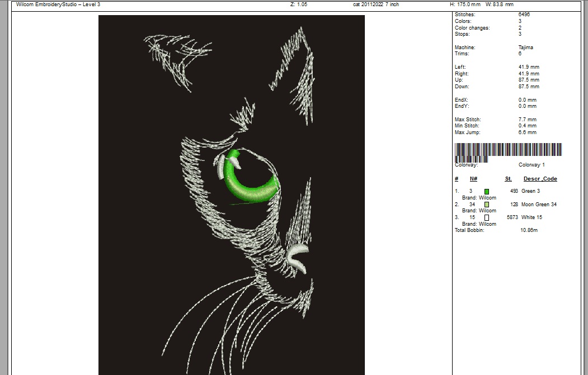The image size is (588, 375).
Task: Click the Max Stitch value 7.7 mm
Action: click(527, 120)
